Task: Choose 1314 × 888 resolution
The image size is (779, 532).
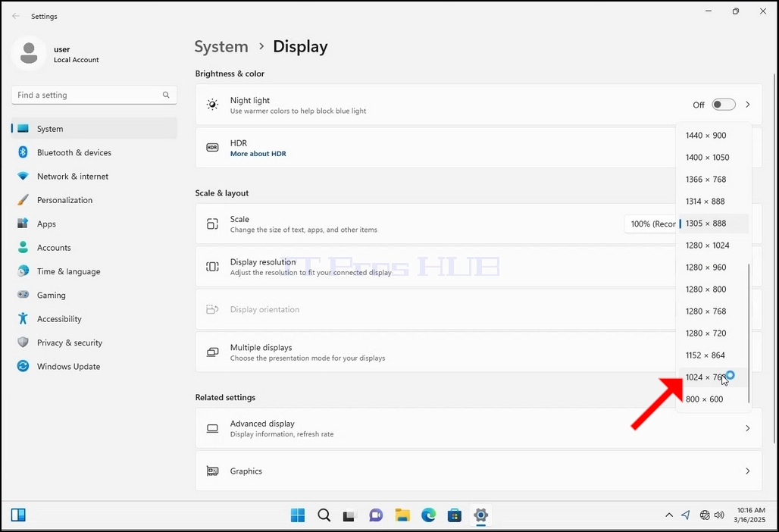Action: (x=713, y=201)
